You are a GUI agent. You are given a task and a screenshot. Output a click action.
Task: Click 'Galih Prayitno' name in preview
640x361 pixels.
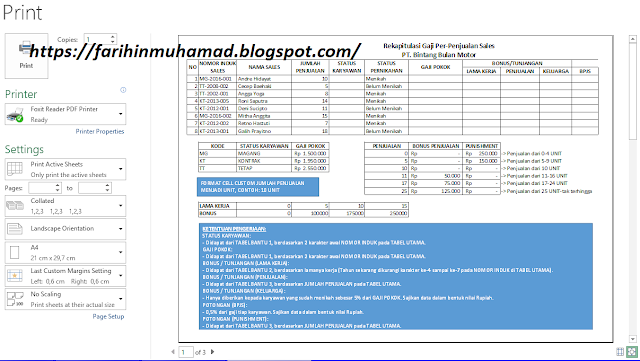click(254, 131)
